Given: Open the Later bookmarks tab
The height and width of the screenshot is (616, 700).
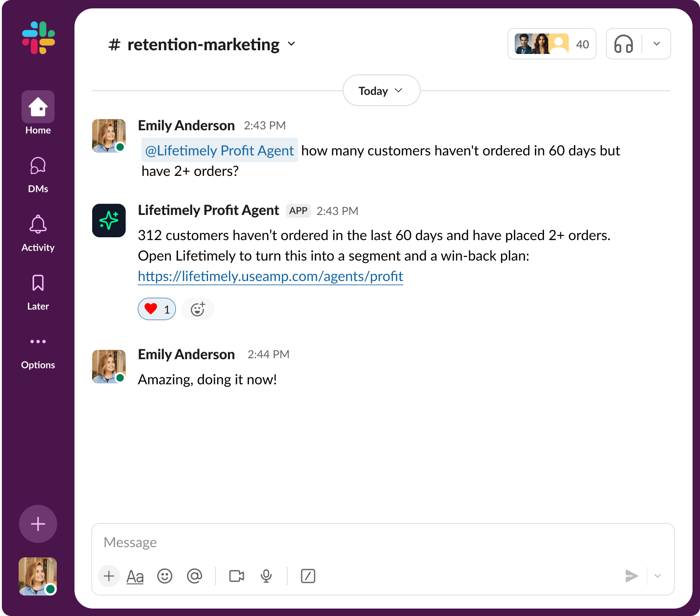Looking at the screenshot, I should pyautogui.click(x=38, y=292).
